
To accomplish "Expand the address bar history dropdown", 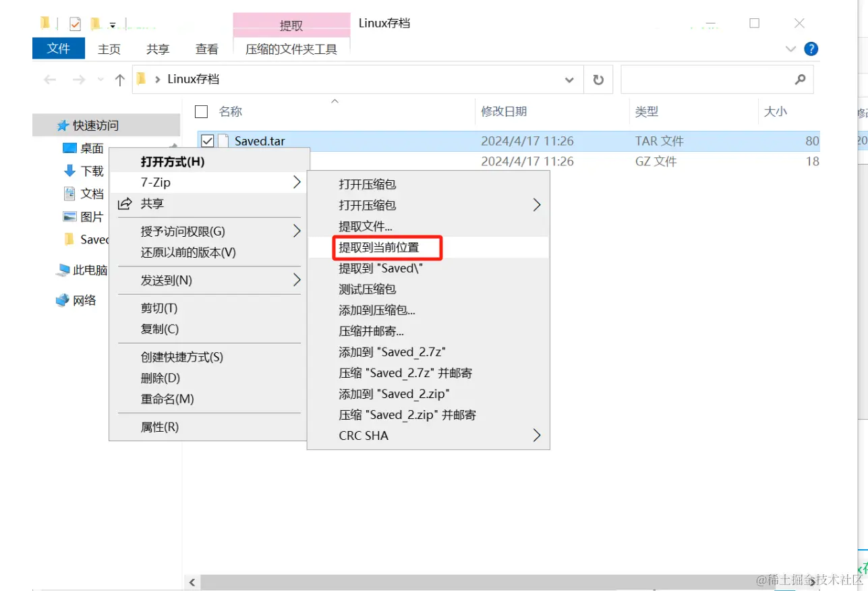I will click(569, 80).
